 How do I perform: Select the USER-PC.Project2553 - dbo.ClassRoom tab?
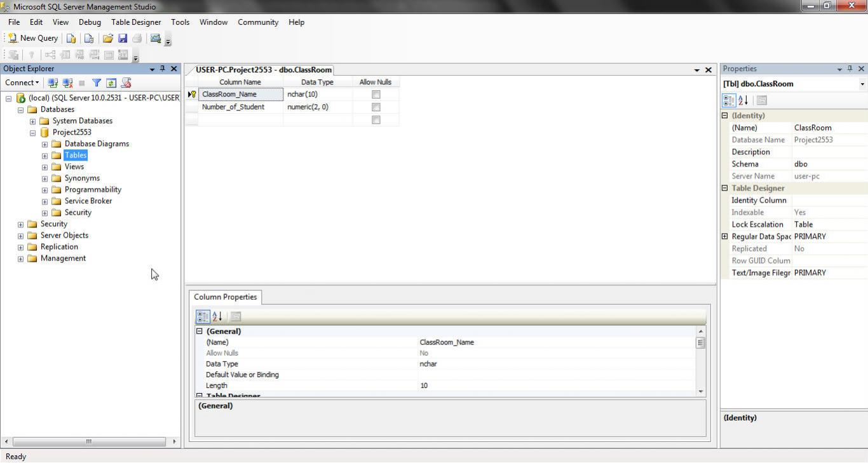click(x=264, y=70)
